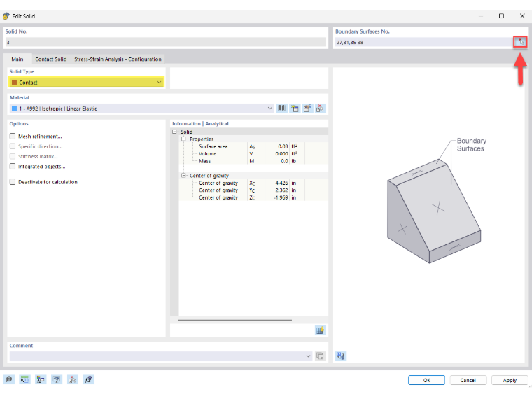Check the Integrated objects option
The image size is (532, 399).
[x=13, y=167]
